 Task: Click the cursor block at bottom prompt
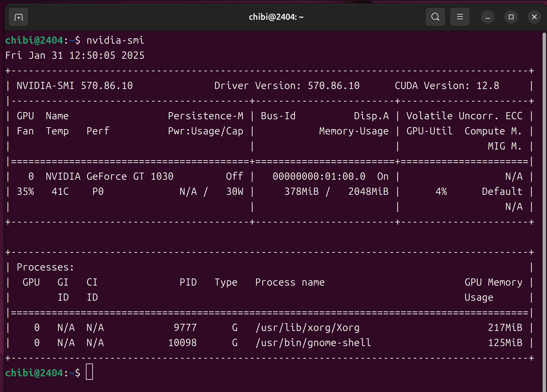tap(89, 372)
